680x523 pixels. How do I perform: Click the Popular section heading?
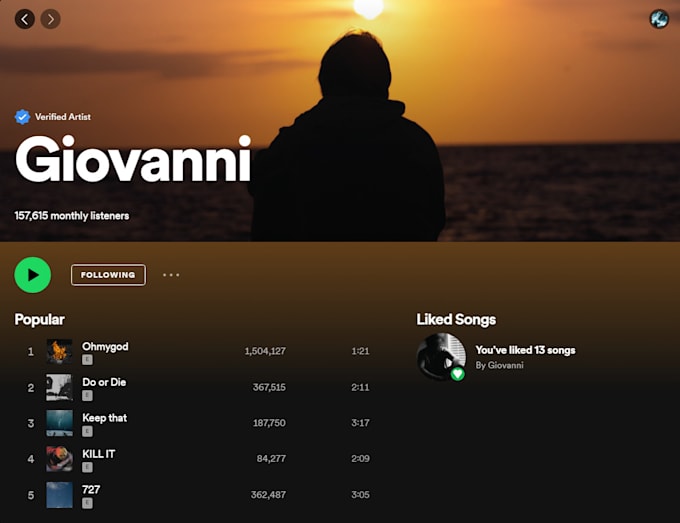(39, 320)
